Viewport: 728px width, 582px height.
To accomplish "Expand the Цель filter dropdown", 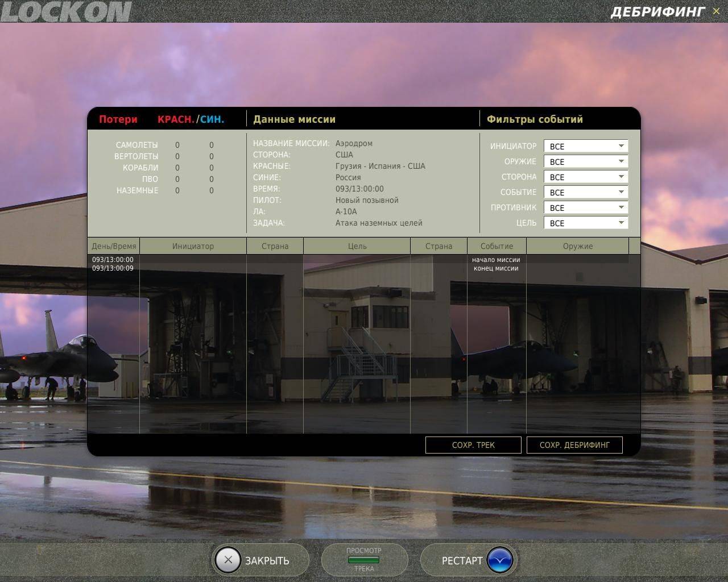I will 586,223.
